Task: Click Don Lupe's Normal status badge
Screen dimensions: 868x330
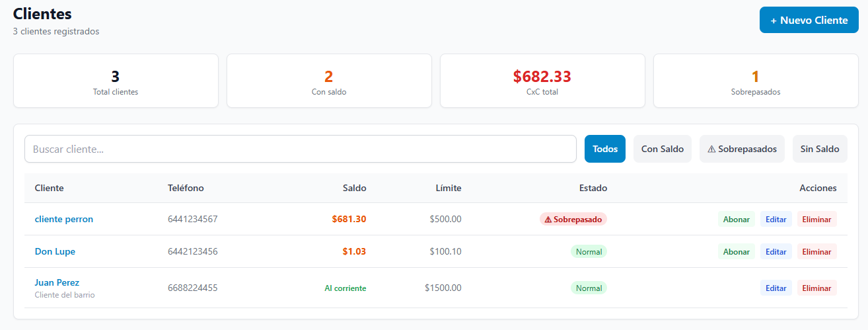Action: [x=589, y=251]
